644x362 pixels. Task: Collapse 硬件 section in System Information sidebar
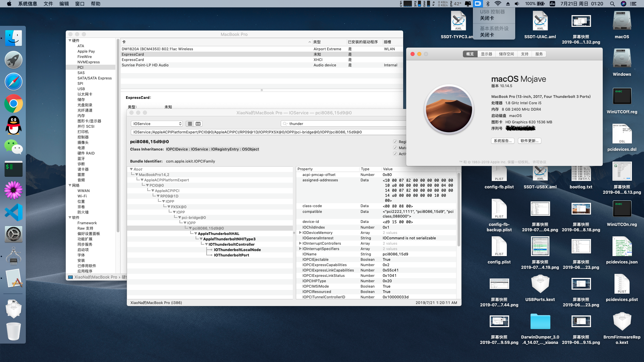70,41
